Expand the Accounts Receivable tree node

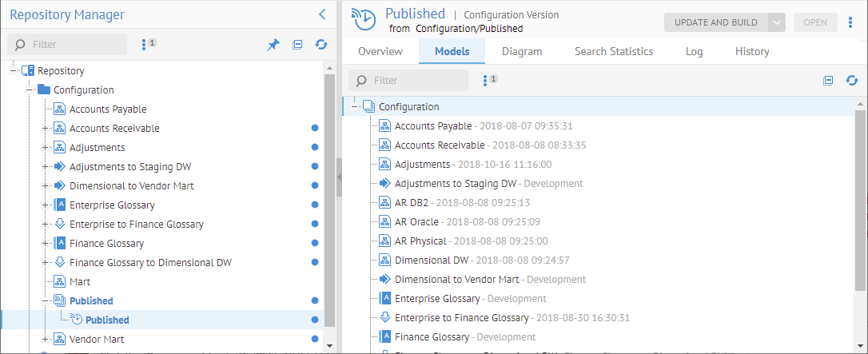click(x=46, y=129)
